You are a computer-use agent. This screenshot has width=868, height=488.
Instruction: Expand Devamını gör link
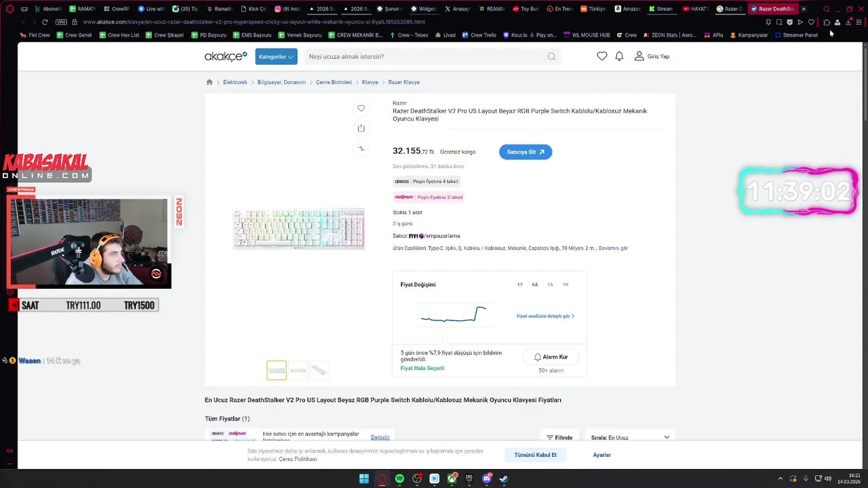tap(613, 248)
